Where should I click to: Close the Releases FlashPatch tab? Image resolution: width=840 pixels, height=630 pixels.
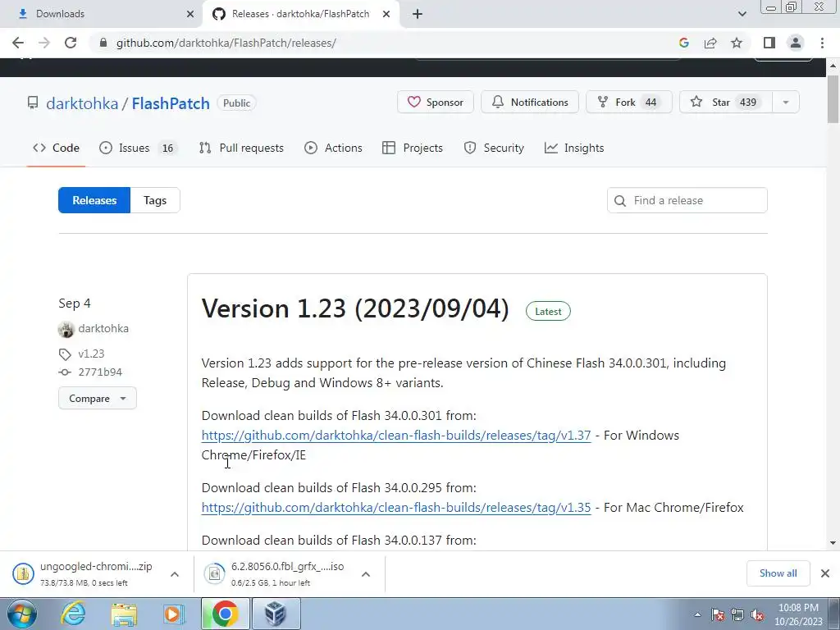pos(386,14)
